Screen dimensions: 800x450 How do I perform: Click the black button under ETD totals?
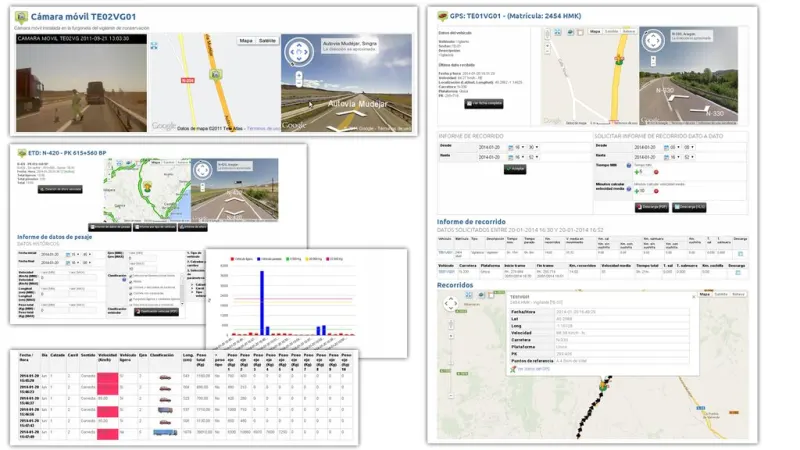click(x=60, y=189)
